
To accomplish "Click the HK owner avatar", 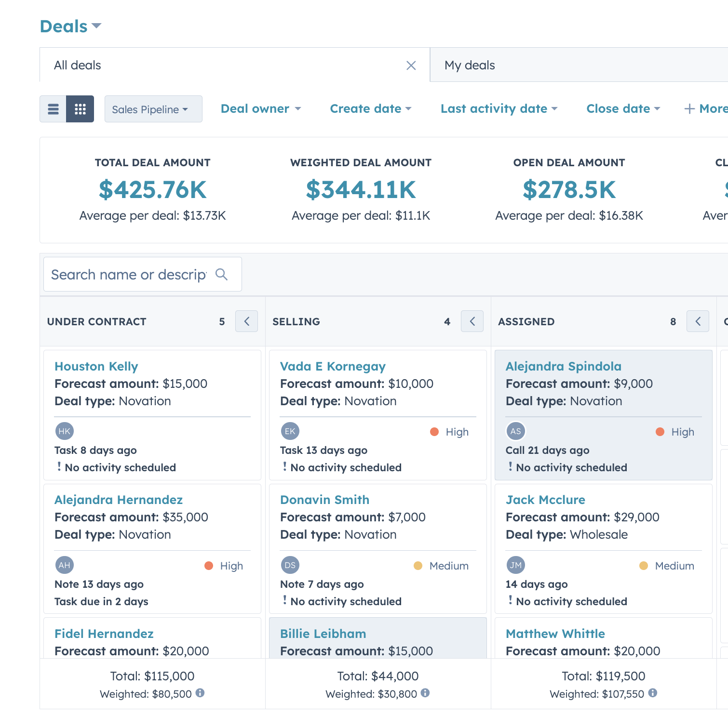I will 65,431.
